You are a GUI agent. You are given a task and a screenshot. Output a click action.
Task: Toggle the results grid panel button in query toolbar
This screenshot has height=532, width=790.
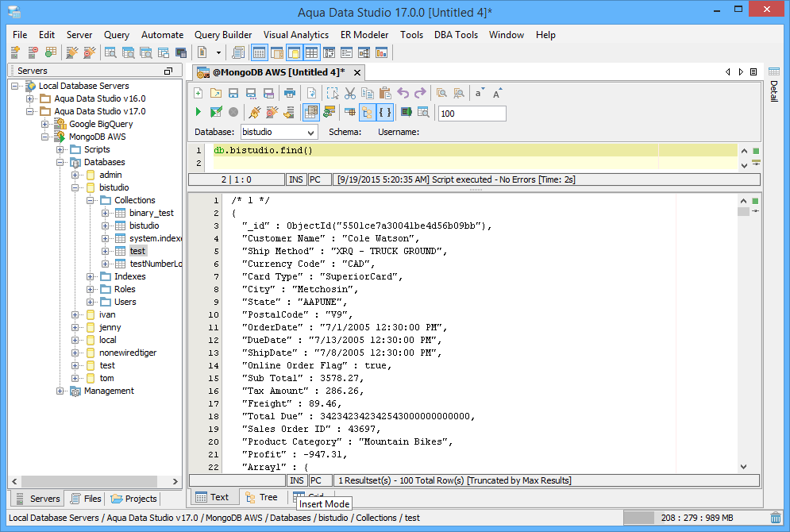pos(311,112)
